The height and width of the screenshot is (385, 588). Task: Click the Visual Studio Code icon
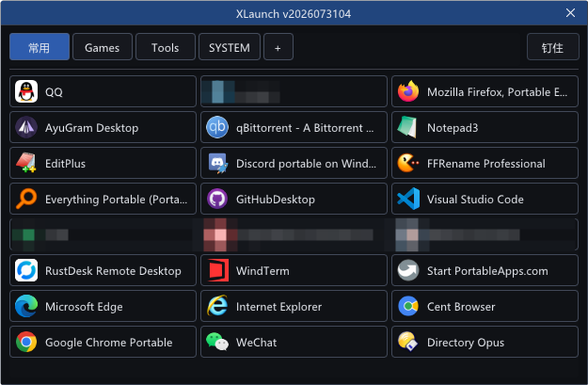pos(408,199)
